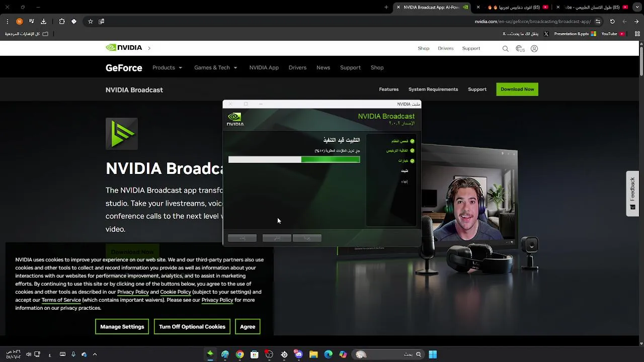This screenshot has height=362, width=644.
Task: Open Support in the GeForce nav bar
Action: [x=350, y=68]
